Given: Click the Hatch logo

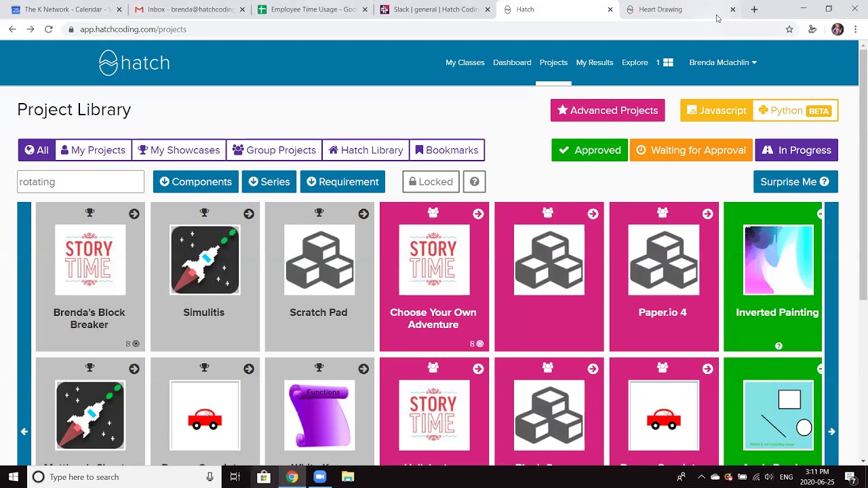Looking at the screenshot, I should click(x=134, y=63).
